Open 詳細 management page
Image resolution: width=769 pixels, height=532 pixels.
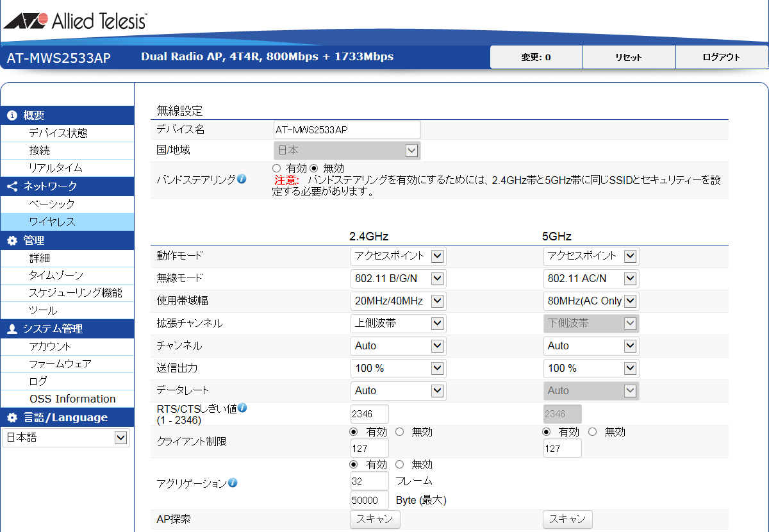tap(67, 258)
